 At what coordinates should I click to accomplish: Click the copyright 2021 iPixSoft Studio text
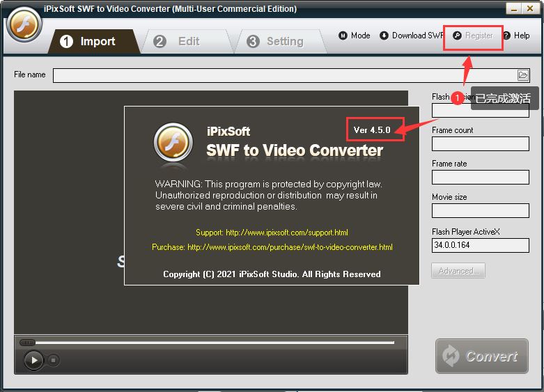272,274
